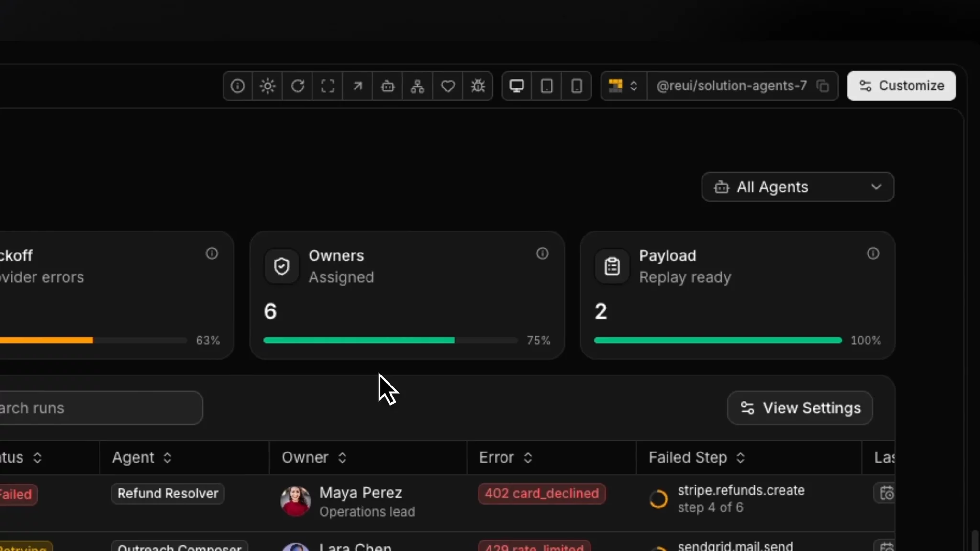Viewport: 980px width, 551px height.
Task: Click the Failed status badge
Action: (x=18, y=495)
